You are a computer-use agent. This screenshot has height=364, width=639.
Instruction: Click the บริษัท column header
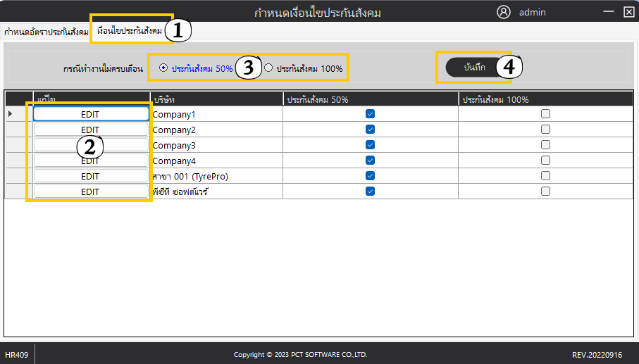click(x=216, y=99)
